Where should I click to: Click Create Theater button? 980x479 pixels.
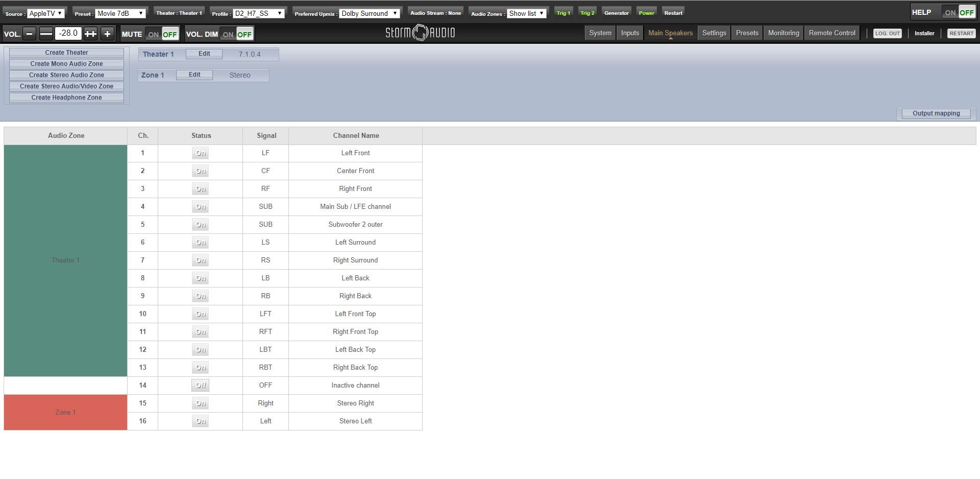tap(66, 53)
